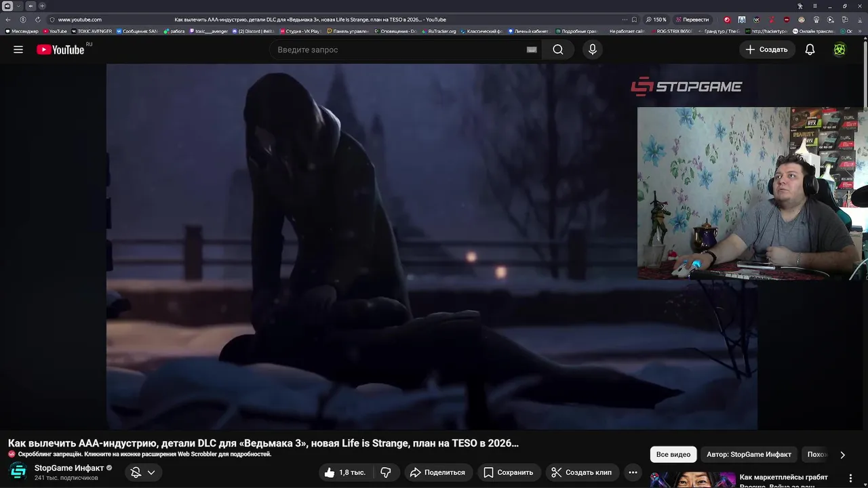Open options for Как маркетплейсы грабят video
The image size is (868, 488).
pos(850,479)
